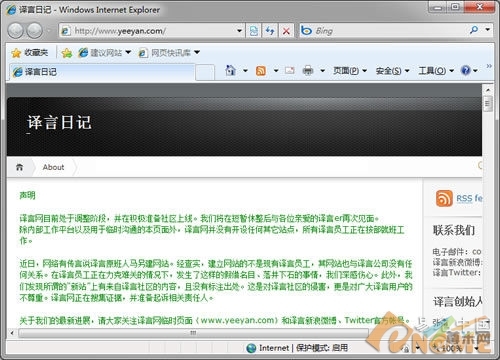Screen dimensions: 500x360
Task: Click the red Stop loading icon
Action: click(286, 31)
